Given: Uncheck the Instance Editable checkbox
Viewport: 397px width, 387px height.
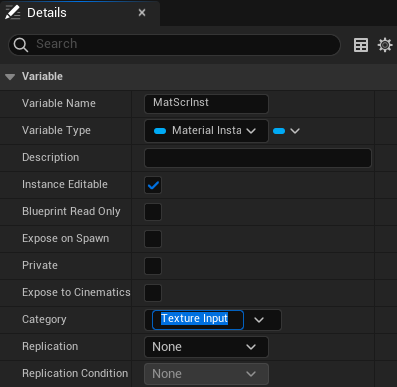Looking at the screenshot, I should [153, 185].
